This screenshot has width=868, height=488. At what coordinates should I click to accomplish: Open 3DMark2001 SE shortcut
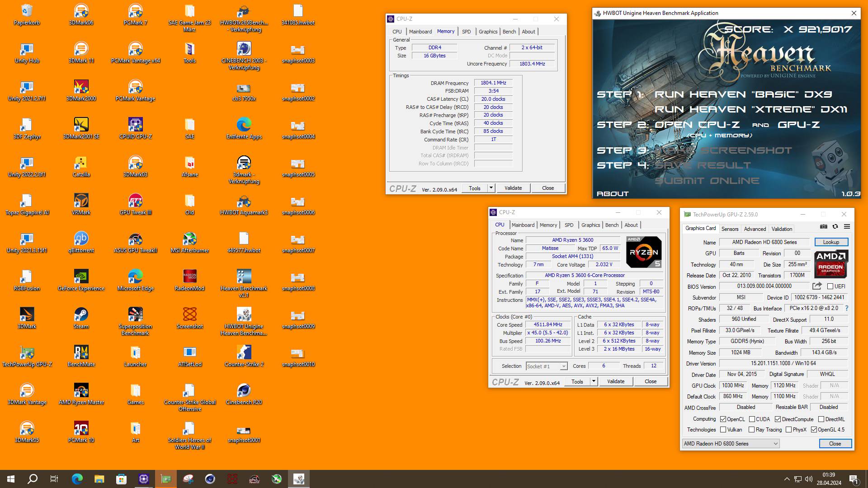(x=81, y=128)
